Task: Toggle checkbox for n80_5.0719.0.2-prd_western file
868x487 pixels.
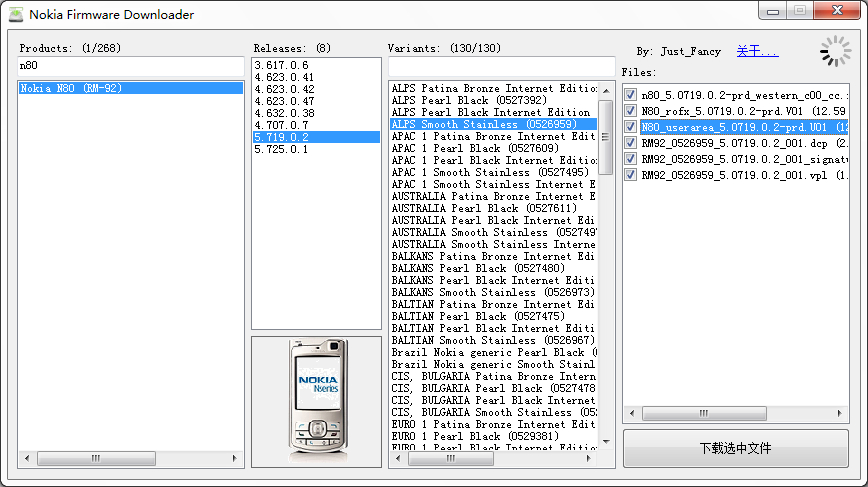Action: click(x=630, y=95)
